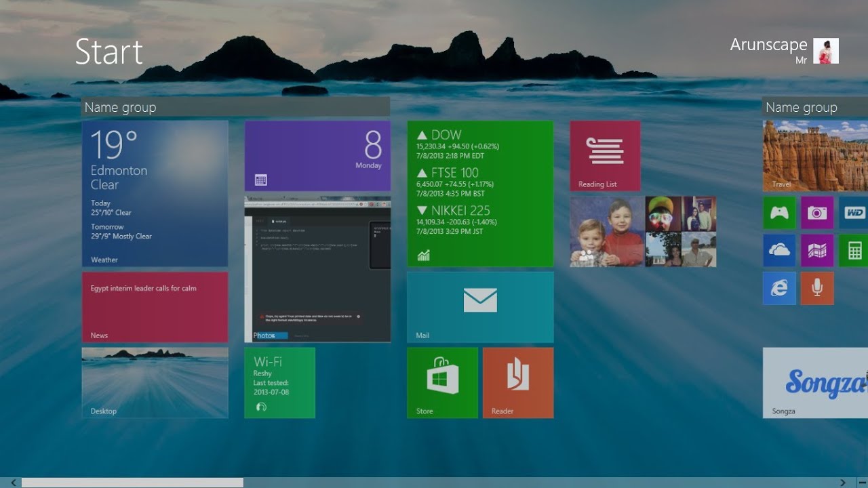Click the first Name group field
Screen dimensions: 868x488
point(235,107)
